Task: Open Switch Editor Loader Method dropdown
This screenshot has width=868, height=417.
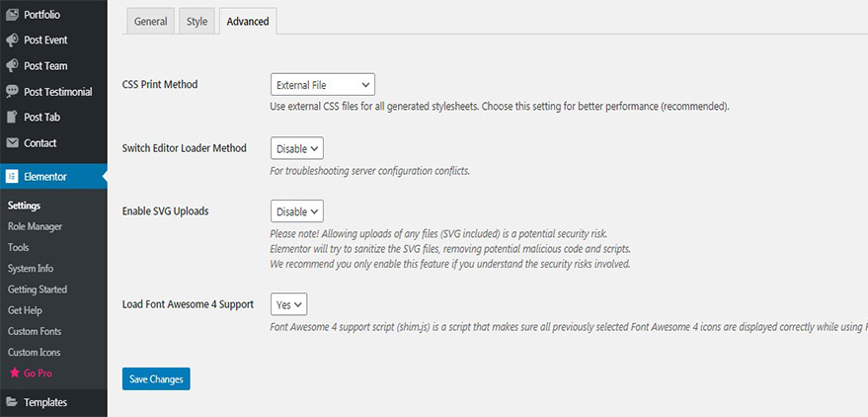Action: coord(296,148)
